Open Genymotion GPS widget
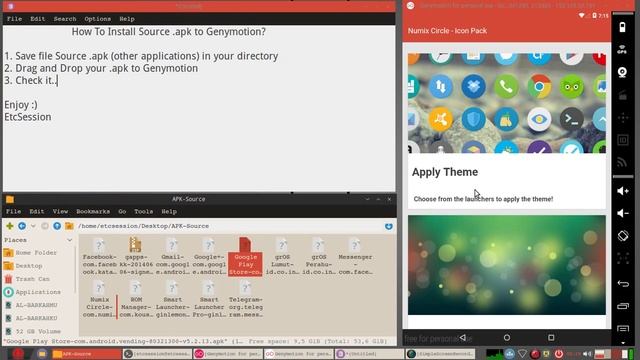This screenshot has height=360, width=640. (x=622, y=50)
